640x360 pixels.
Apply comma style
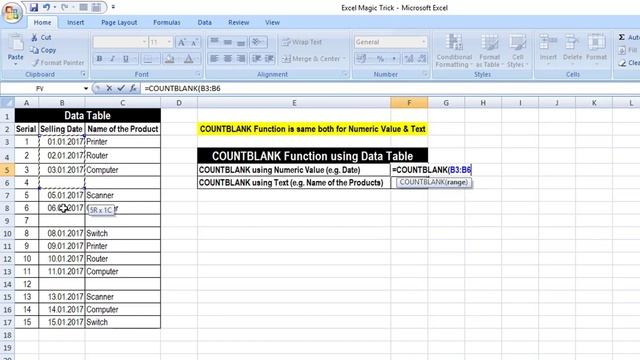(393, 59)
